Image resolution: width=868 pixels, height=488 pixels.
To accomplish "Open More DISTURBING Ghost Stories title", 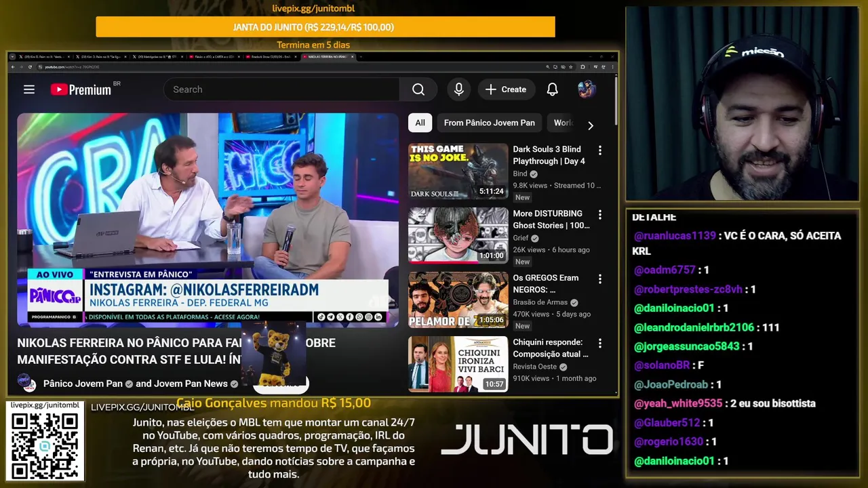I will [x=551, y=220].
